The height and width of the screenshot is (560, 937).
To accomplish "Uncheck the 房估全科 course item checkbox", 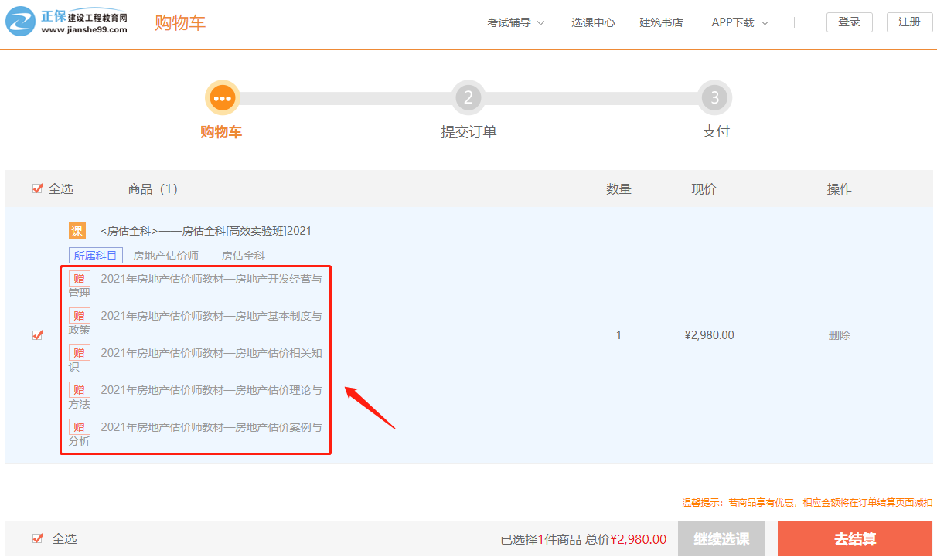I will coord(37,335).
